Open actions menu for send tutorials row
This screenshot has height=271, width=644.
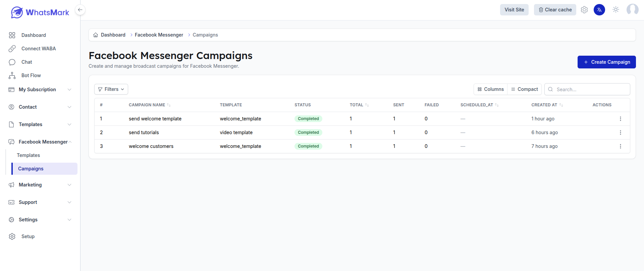(621, 132)
